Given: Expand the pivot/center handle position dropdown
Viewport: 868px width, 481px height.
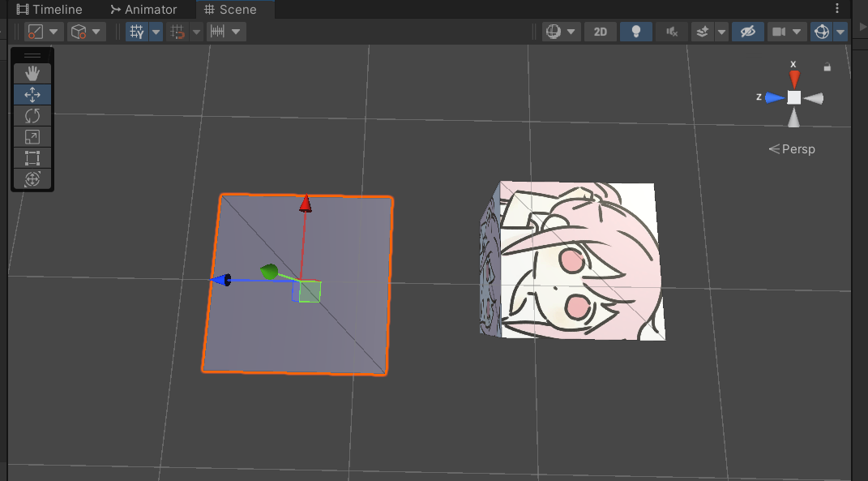Looking at the screenshot, I should 53,32.
